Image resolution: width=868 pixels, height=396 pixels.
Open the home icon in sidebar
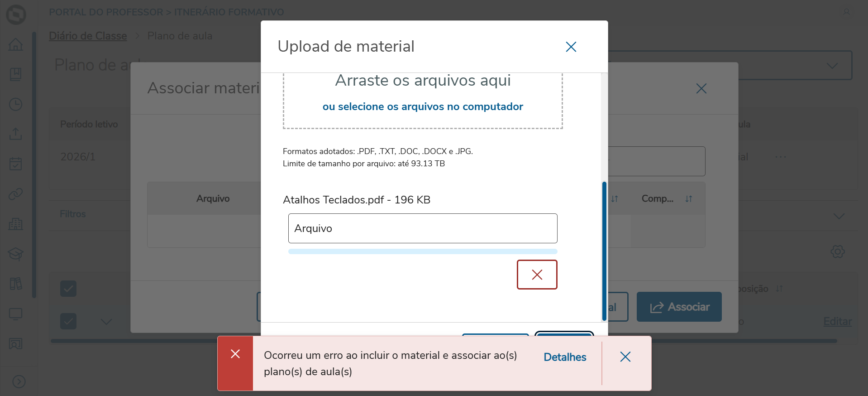click(16, 44)
